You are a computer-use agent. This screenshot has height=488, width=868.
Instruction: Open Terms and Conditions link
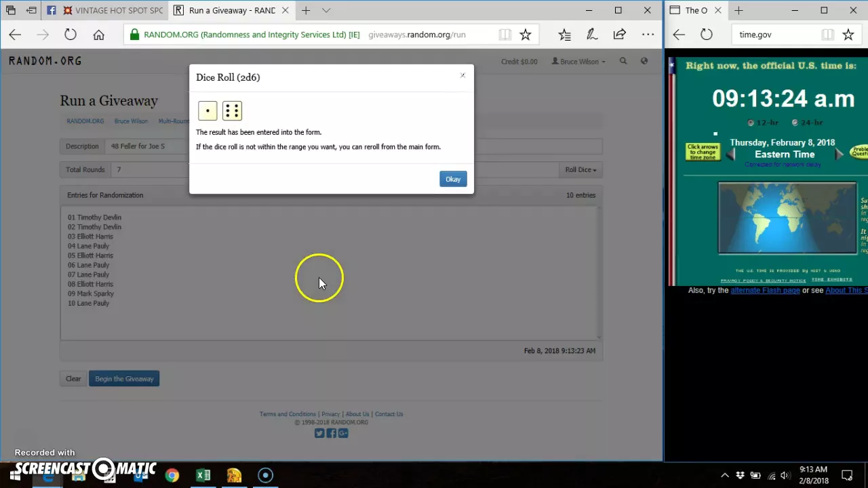click(x=288, y=414)
